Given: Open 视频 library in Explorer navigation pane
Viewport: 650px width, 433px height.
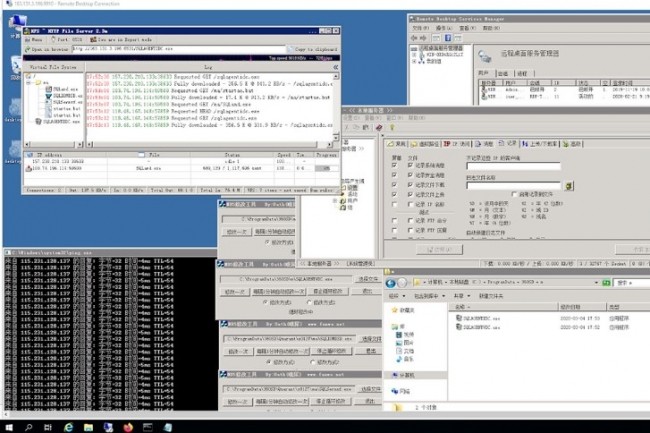Looking at the screenshot, I should click(x=404, y=335).
